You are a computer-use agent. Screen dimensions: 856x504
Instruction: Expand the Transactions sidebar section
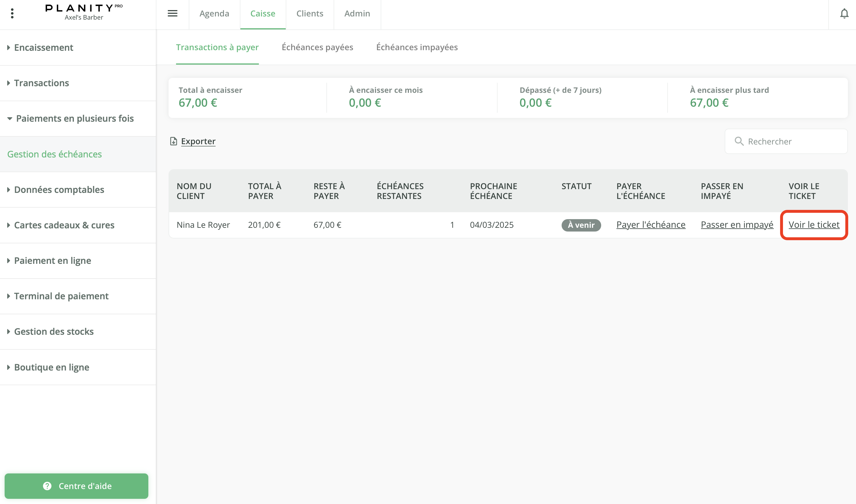click(42, 83)
